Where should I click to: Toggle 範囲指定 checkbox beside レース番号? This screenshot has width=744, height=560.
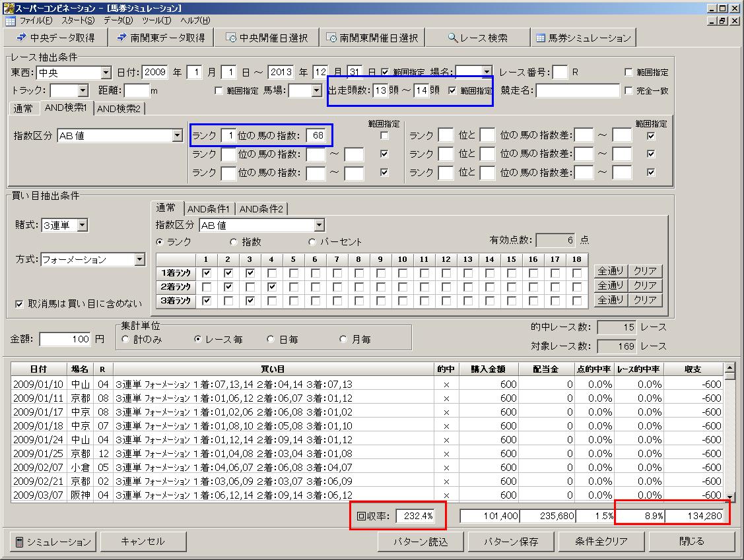[628, 72]
